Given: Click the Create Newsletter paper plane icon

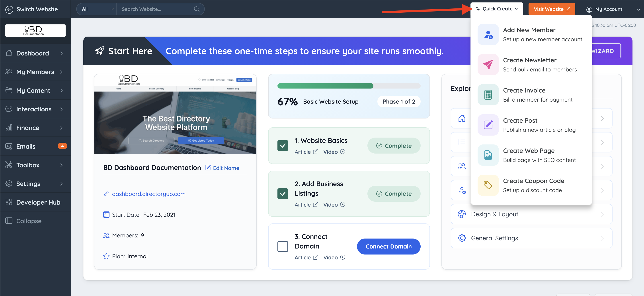Looking at the screenshot, I should point(488,65).
